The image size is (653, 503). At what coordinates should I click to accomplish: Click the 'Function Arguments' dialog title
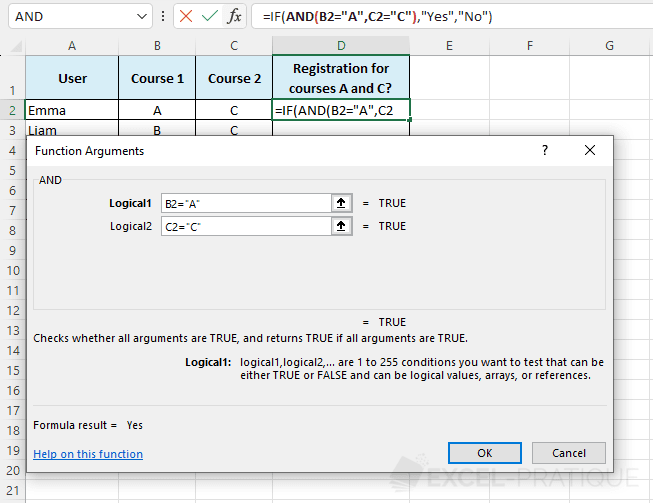click(x=90, y=151)
